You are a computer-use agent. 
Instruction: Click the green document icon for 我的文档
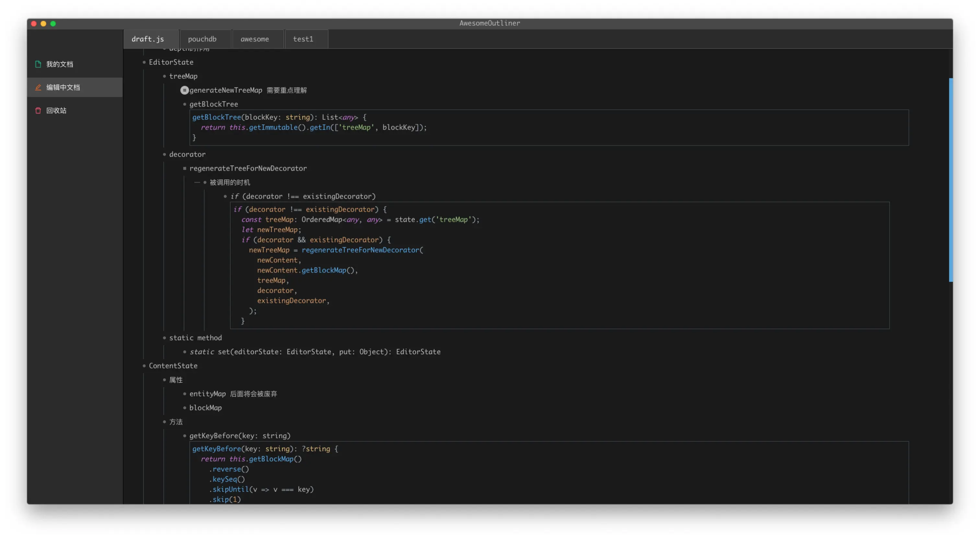[x=38, y=64]
